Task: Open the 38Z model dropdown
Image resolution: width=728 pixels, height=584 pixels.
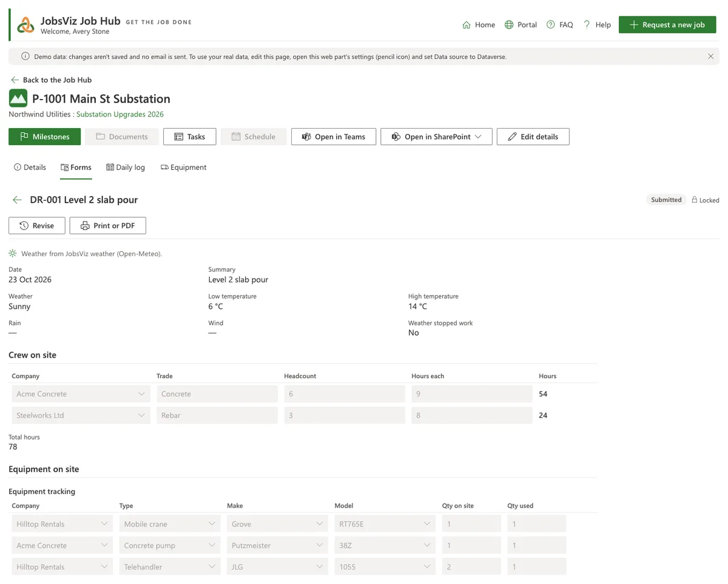Action: [385, 545]
